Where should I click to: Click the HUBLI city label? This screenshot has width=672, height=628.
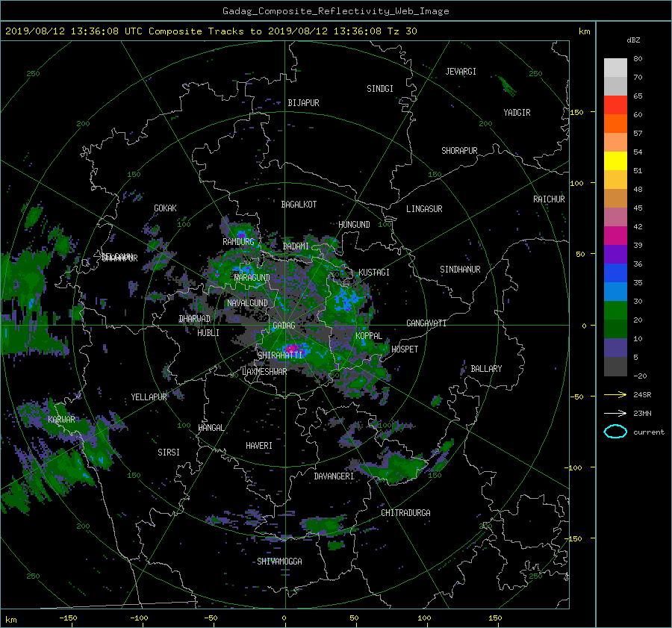point(208,333)
